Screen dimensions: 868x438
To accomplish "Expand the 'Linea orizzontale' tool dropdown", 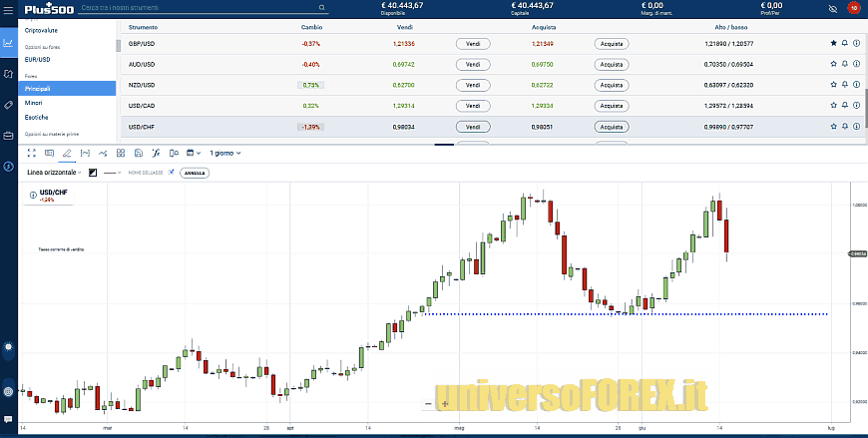I will pyautogui.click(x=54, y=173).
